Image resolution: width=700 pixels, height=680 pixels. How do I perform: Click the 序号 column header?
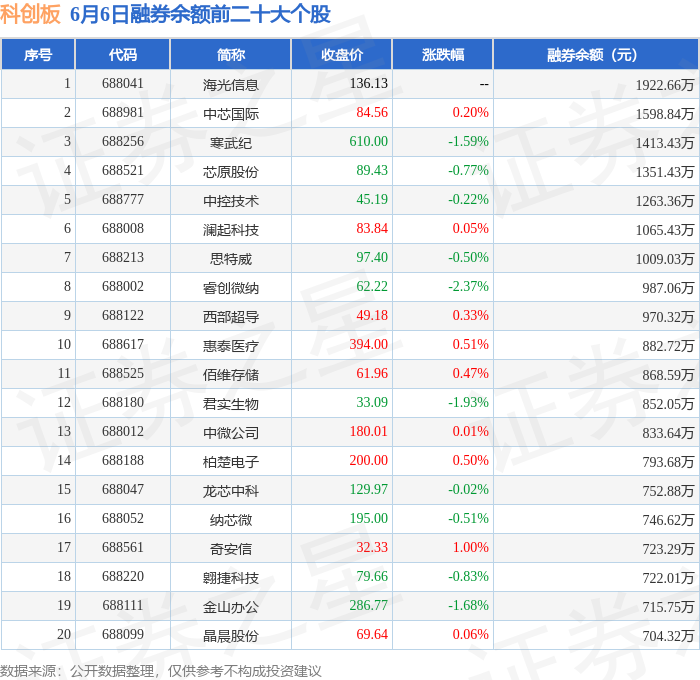[38, 54]
